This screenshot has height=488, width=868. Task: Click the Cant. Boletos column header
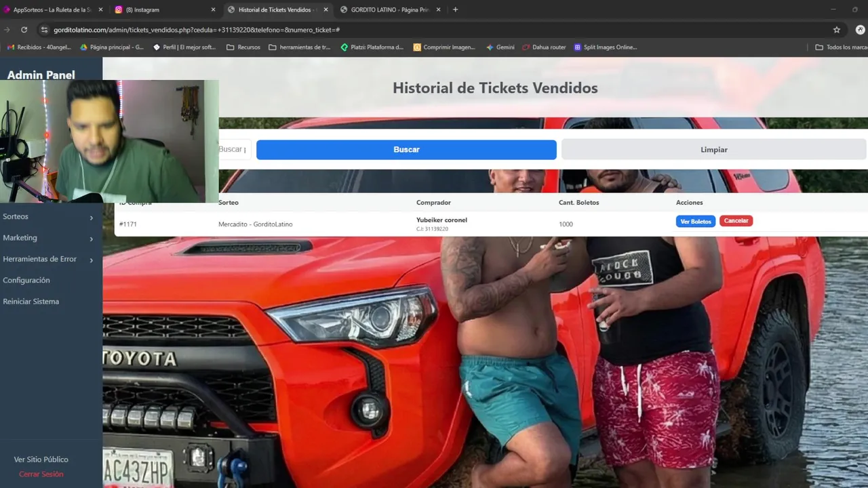point(578,203)
